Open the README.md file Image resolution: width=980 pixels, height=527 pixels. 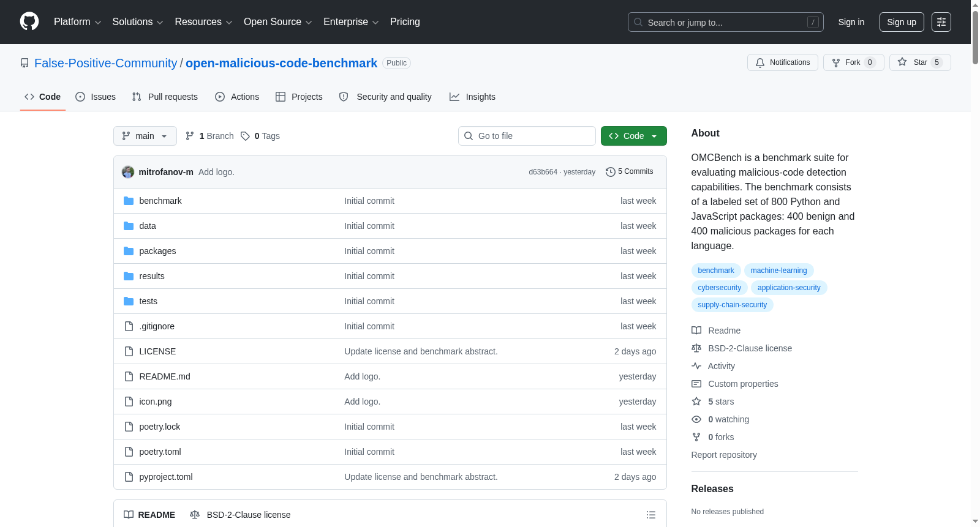(165, 376)
